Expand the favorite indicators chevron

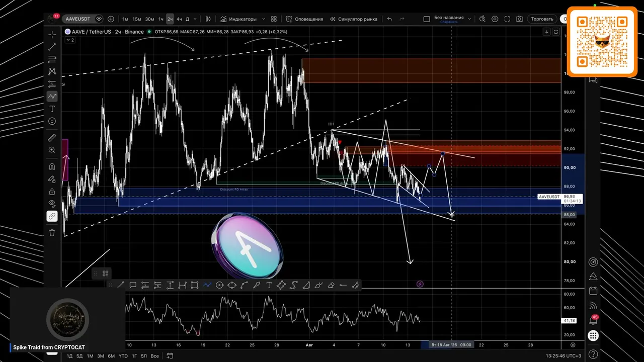tap(264, 19)
